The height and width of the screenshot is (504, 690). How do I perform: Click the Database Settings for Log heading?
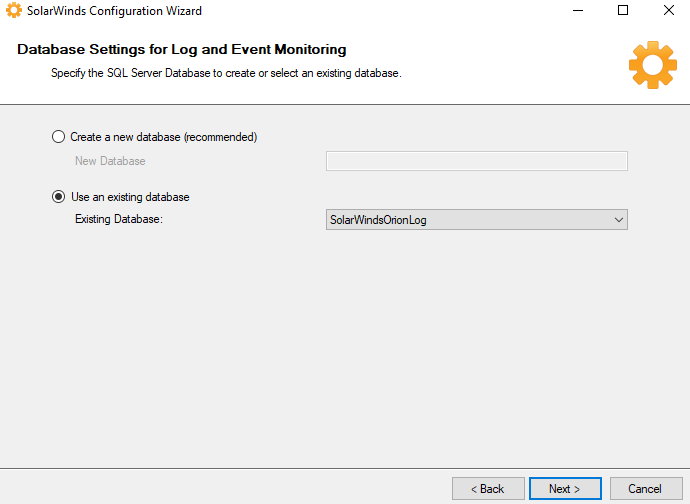[x=182, y=49]
